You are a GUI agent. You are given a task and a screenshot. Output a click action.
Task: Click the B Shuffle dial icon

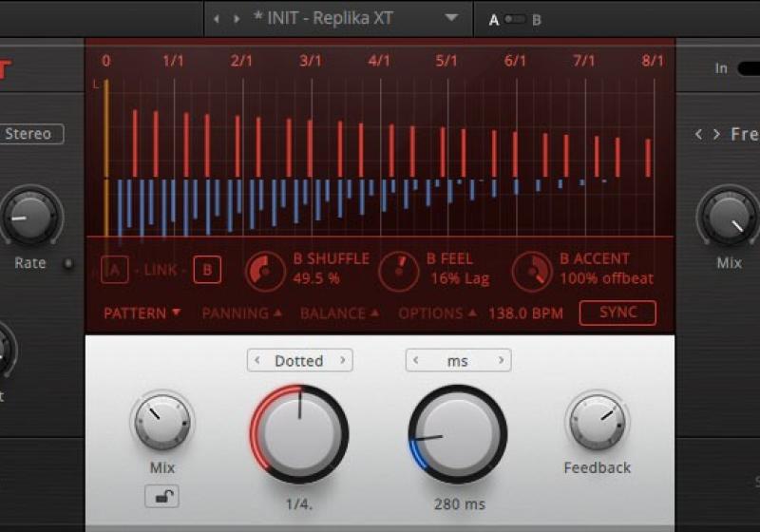pos(266,270)
